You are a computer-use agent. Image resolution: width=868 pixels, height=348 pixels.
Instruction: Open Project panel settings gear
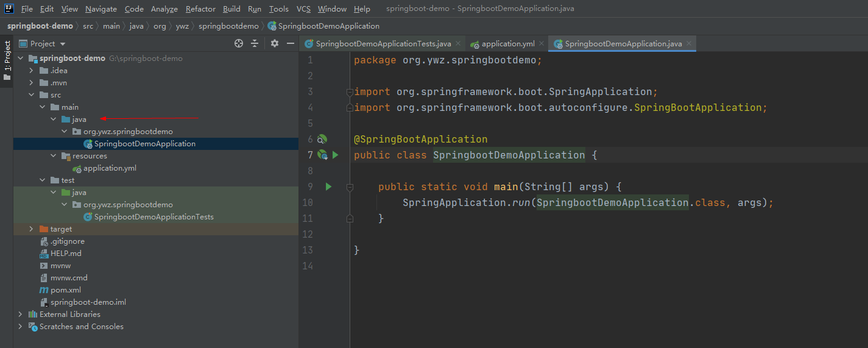coord(275,44)
